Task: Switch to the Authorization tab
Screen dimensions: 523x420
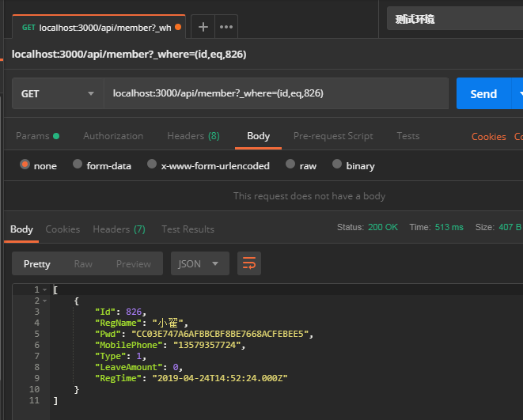Action: pos(113,136)
